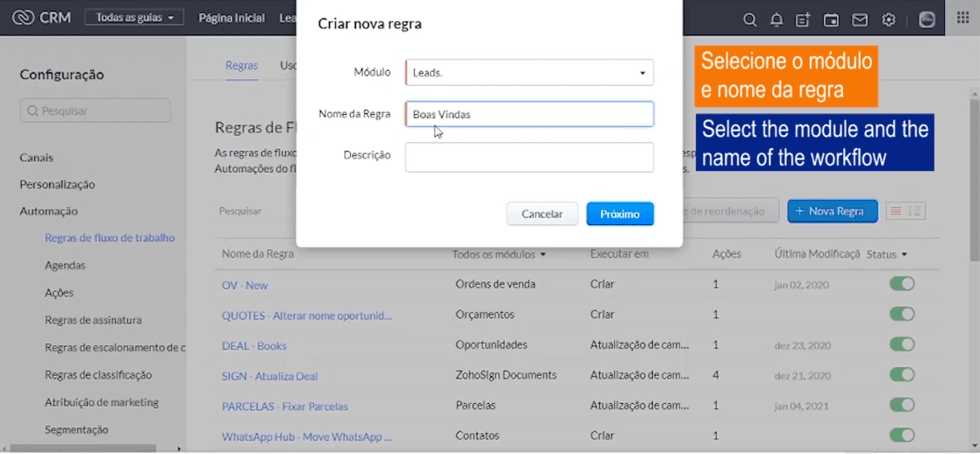This screenshot has width=980, height=454.
Task: Open the notifications bell
Action: 776,19
